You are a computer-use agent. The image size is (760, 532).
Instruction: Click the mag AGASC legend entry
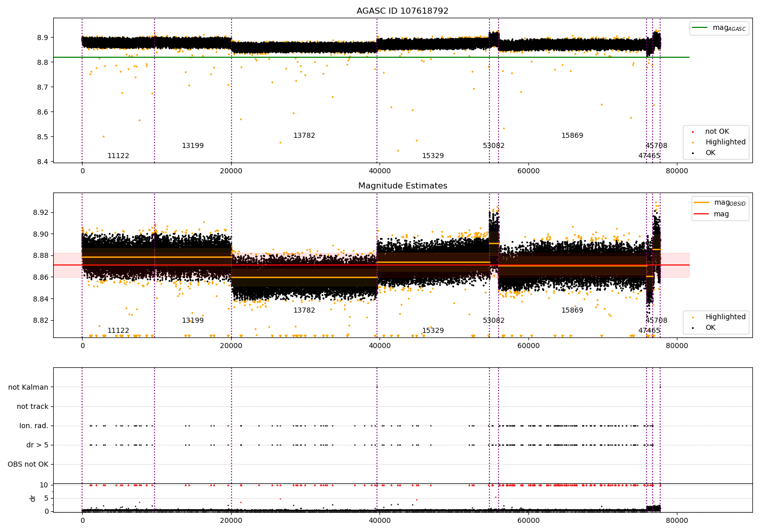click(719, 28)
